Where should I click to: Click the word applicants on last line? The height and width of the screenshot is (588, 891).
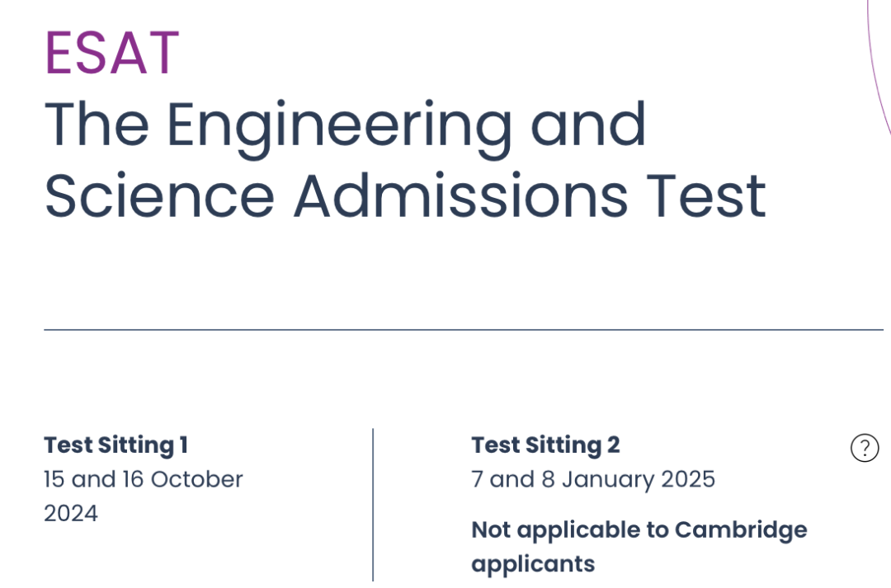(533, 565)
